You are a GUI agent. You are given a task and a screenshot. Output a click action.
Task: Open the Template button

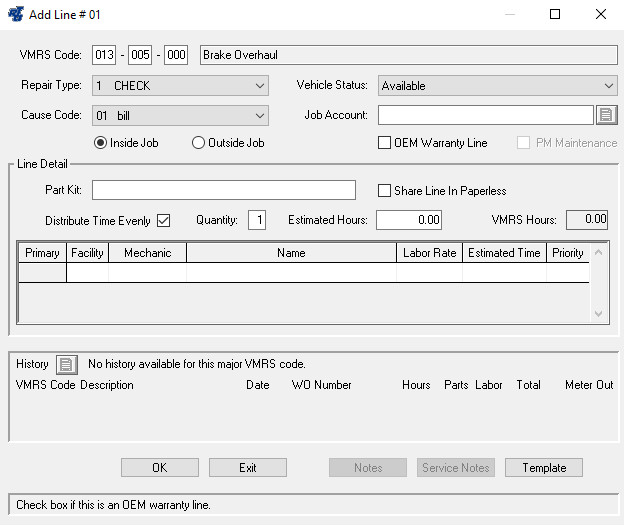click(x=544, y=468)
